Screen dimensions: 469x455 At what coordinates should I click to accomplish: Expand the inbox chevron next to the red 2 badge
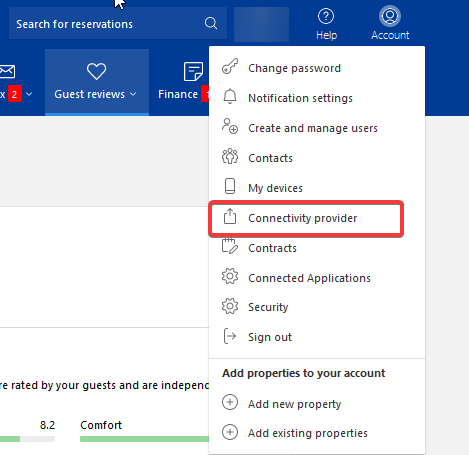tap(29, 94)
